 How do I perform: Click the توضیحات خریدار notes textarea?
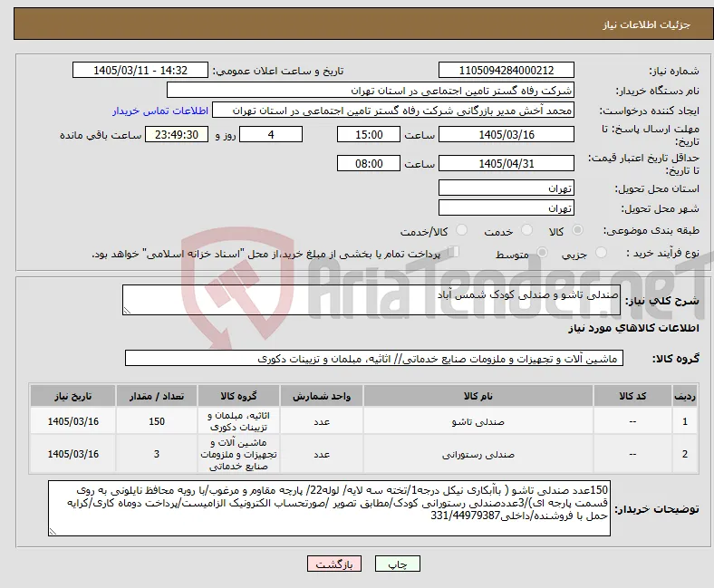pyautogui.click(x=329, y=508)
